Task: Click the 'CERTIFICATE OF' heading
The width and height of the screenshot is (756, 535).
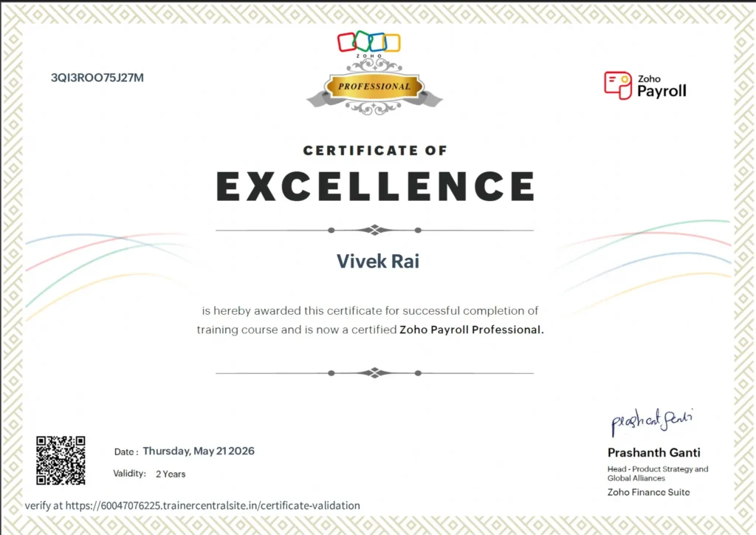Action: click(375, 151)
